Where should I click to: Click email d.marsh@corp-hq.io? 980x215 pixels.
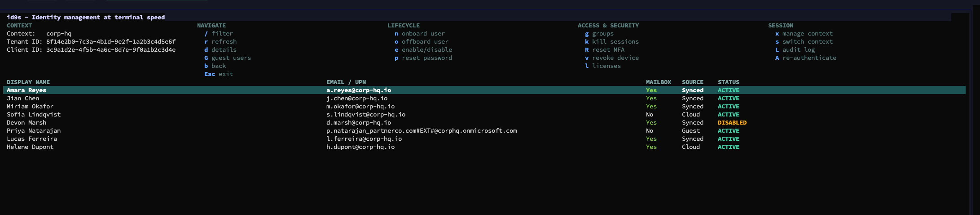[x=359, y=123]
